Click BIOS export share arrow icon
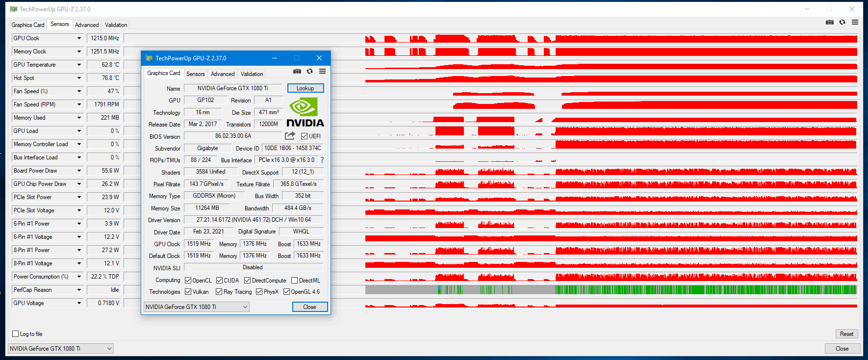Viewport: 868px width, 360px height. (290, 136)
